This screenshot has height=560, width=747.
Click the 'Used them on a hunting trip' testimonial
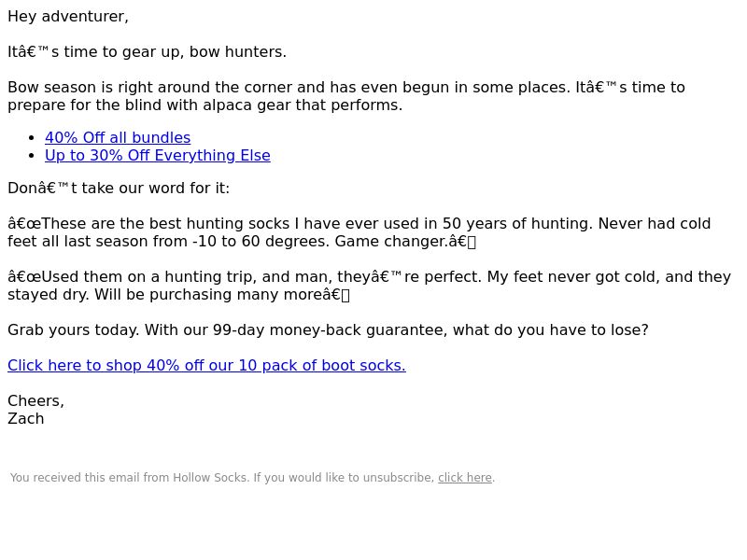369,286
